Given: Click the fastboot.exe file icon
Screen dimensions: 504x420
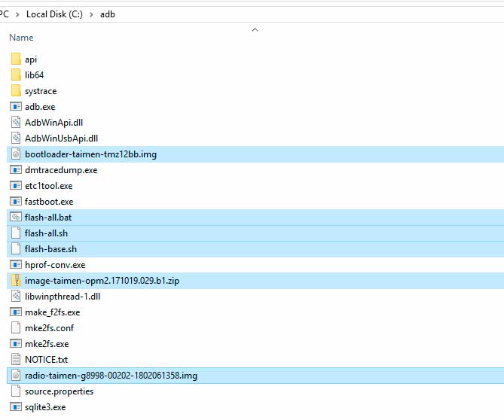Looking at the screenshot, I should (16, 201).
